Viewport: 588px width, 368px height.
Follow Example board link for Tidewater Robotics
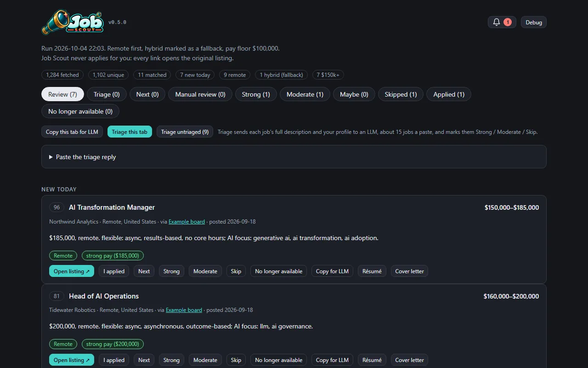(x=184, y=310)
